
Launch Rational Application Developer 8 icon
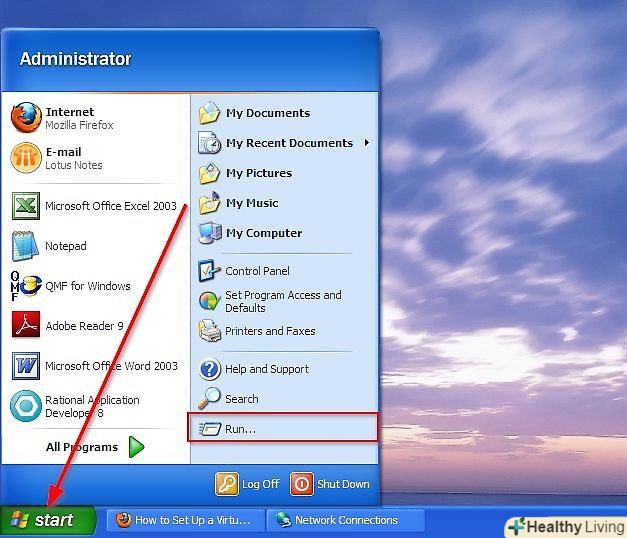pyautogui.click(x=26, y=406)
